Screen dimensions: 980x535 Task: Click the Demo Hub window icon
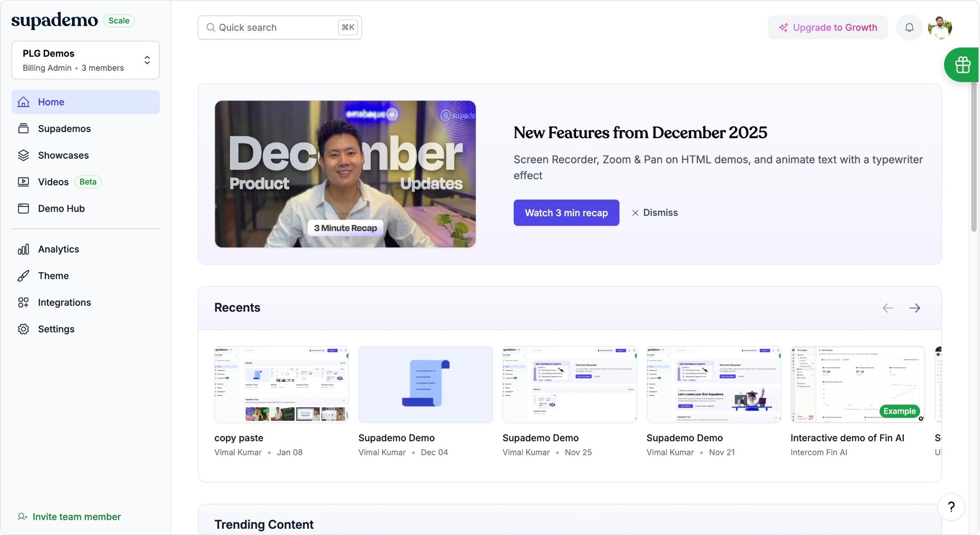point(23,209)
